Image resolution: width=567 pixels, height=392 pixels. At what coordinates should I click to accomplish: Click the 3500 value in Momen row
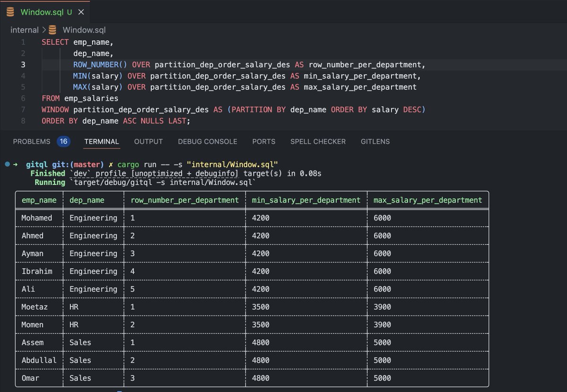(261, 324)
